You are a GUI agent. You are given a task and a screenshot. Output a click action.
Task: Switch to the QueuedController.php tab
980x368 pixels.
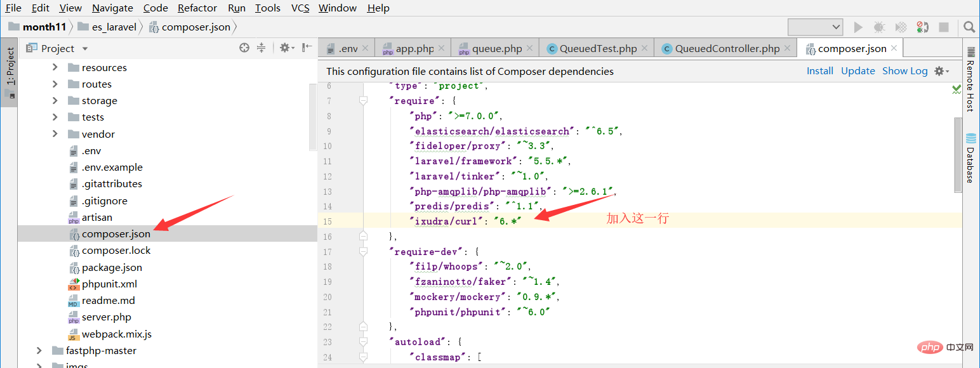(727, 48)
